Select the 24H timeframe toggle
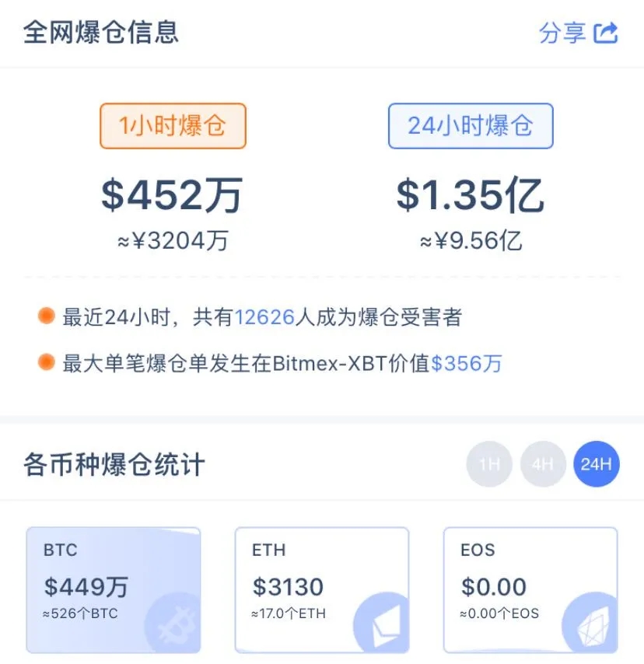This screenshot has width=644, height=664. pos(596,464)
